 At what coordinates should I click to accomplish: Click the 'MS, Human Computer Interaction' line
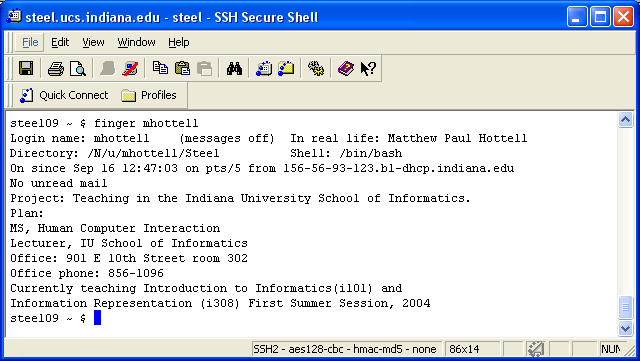click(x=115, y=228)
